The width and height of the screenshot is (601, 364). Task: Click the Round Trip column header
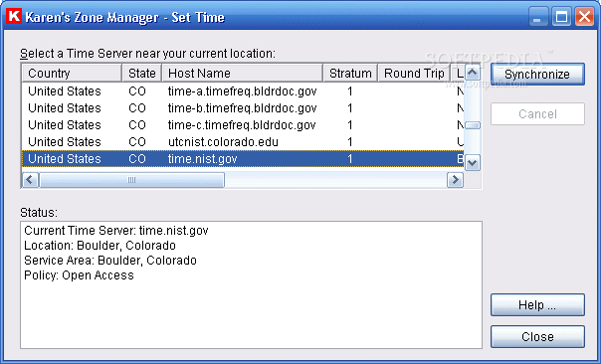click(414, 73)
